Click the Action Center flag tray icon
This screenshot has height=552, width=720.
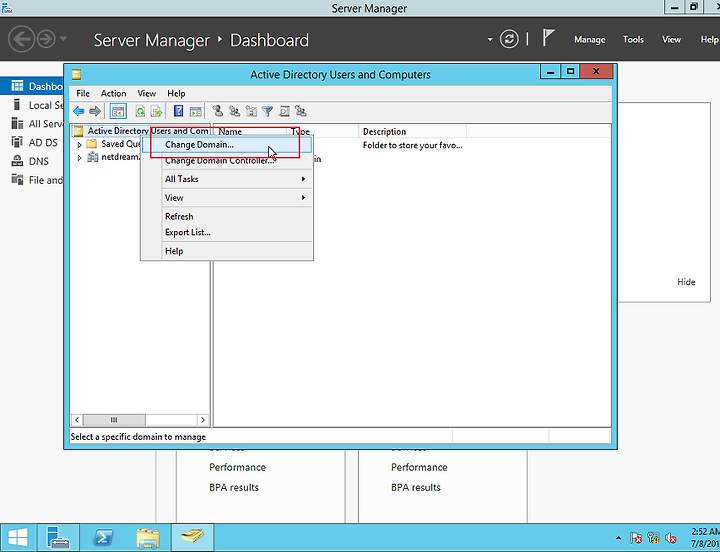coord(636,537)
